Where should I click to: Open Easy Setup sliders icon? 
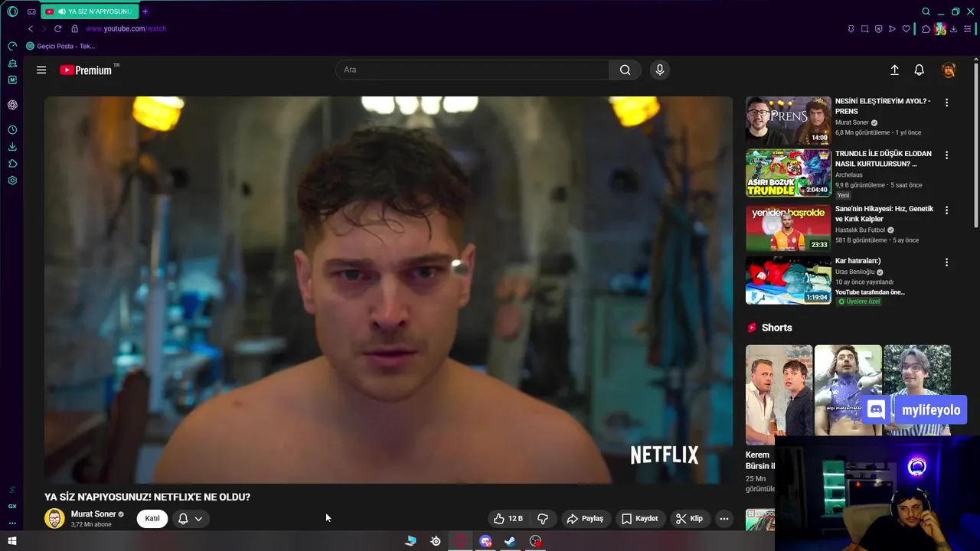[x=968, y=29]
